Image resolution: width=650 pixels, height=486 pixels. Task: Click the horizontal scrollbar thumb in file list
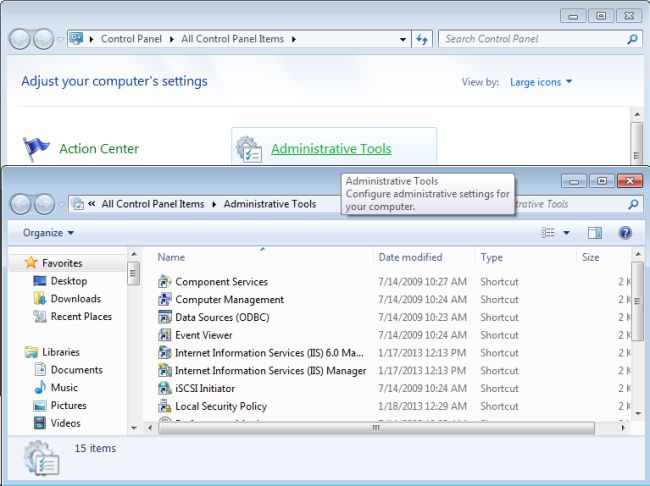click(x=376, y=428)
